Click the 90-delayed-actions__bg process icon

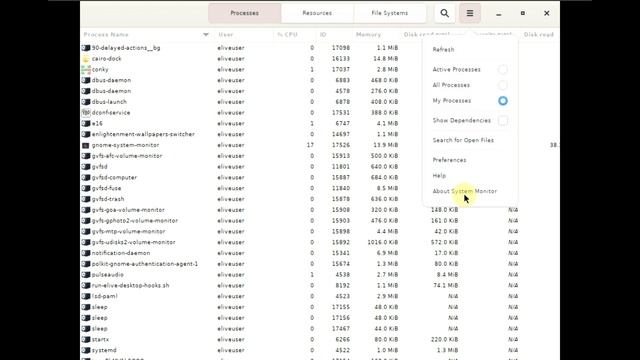pos(86,48)
